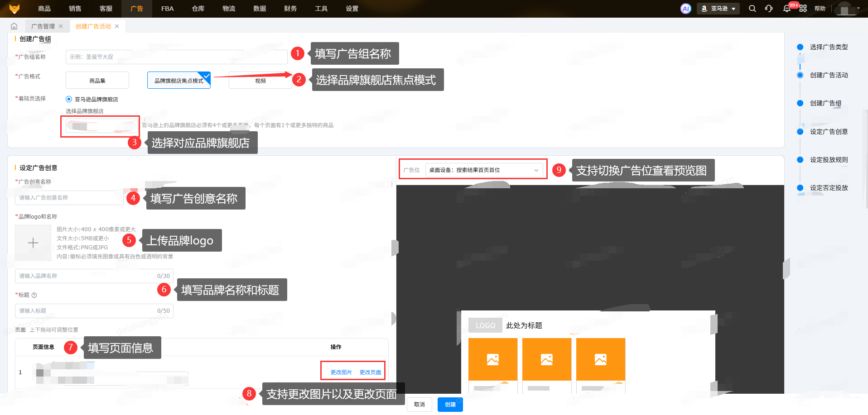
Task: Click the customer support headset icon
Action: [x=769, y=9]
